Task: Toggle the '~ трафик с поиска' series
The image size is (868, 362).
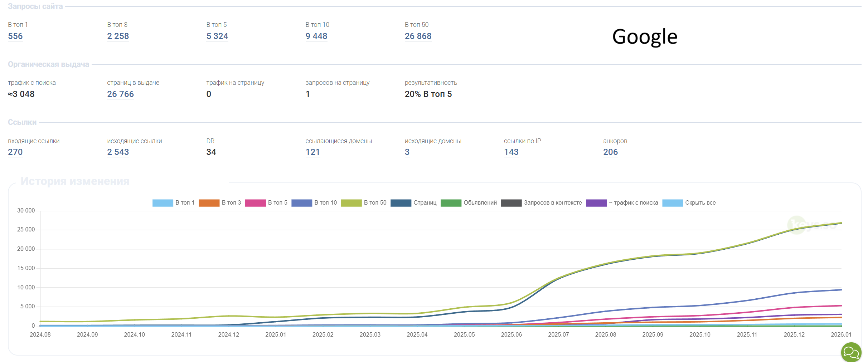Action: pyautogui.click(x=622, y=203)
